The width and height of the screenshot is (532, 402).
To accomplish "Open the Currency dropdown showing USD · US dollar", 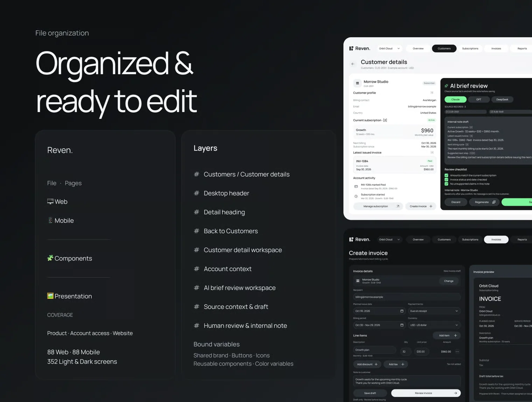I will tap(434, 325).
